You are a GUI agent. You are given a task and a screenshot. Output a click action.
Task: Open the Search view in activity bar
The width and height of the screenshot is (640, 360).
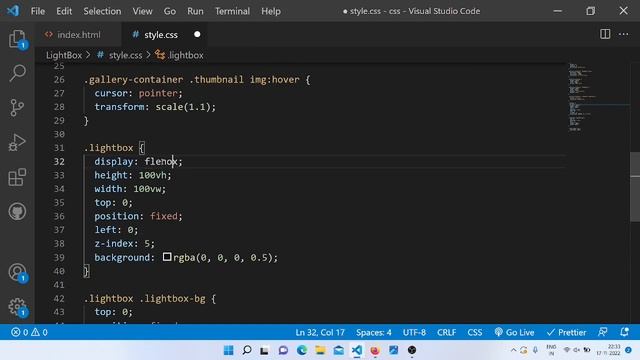pyautogui.click(x=17, y=73)
